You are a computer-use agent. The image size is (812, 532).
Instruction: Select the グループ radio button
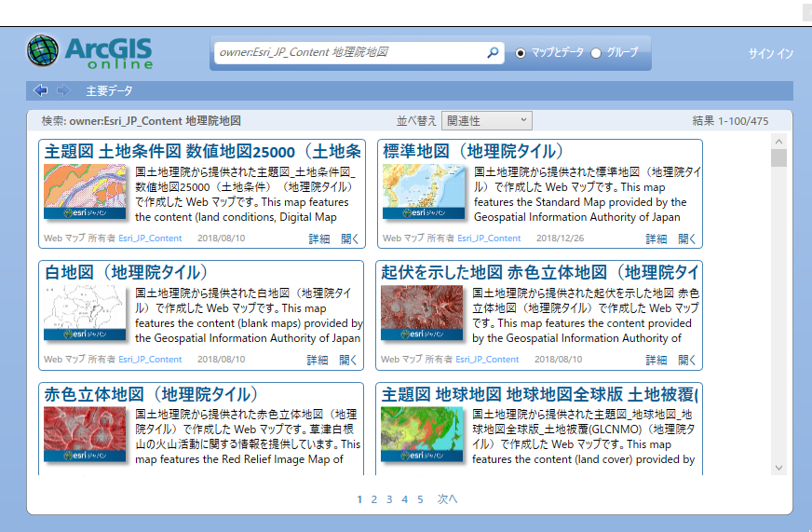pos(596,53)
